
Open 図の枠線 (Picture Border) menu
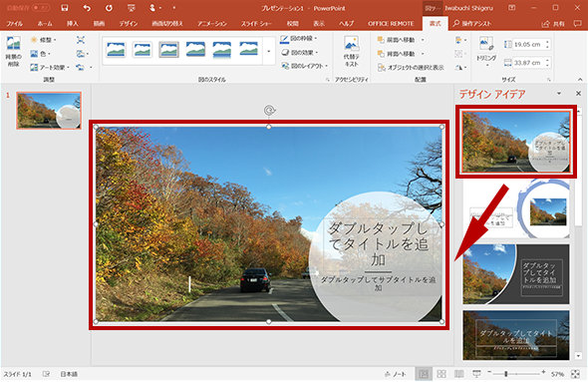coord(299,39)
